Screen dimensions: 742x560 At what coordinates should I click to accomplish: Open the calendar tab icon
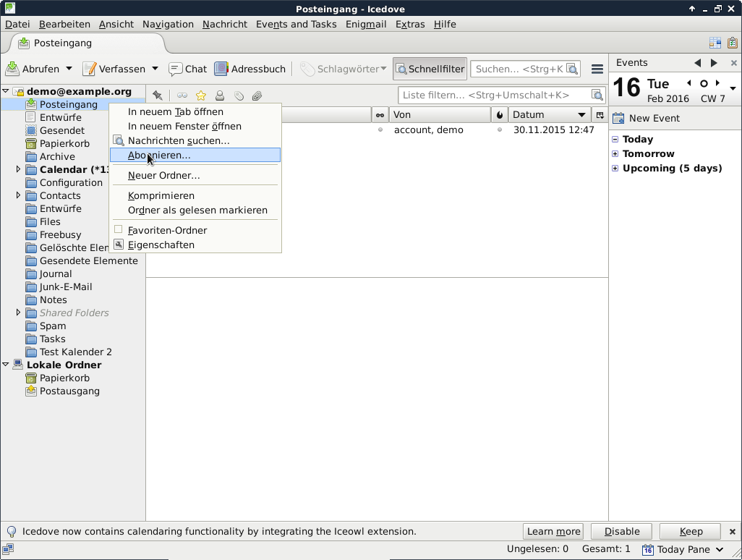click(x=715, y=43)
